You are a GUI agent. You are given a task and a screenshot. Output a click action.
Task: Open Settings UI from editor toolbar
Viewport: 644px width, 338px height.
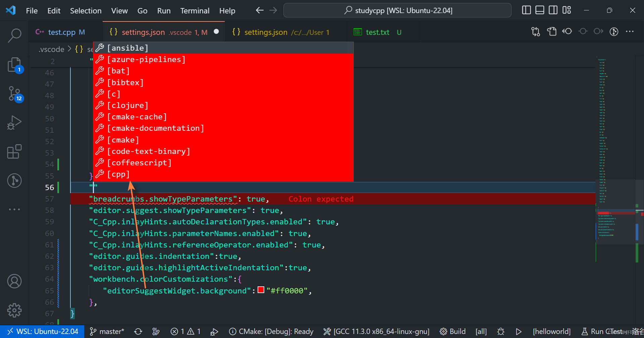(551, 32)
